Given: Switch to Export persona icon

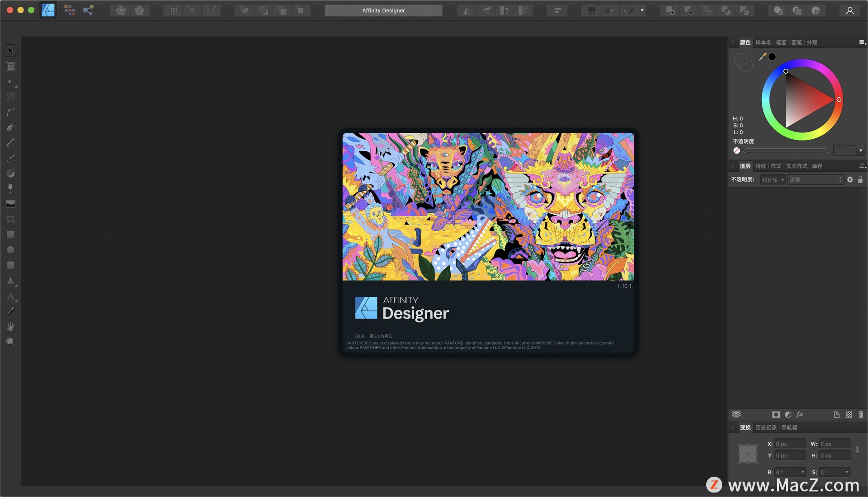Looking at the screenshot, I should click(x=88, y=10).
